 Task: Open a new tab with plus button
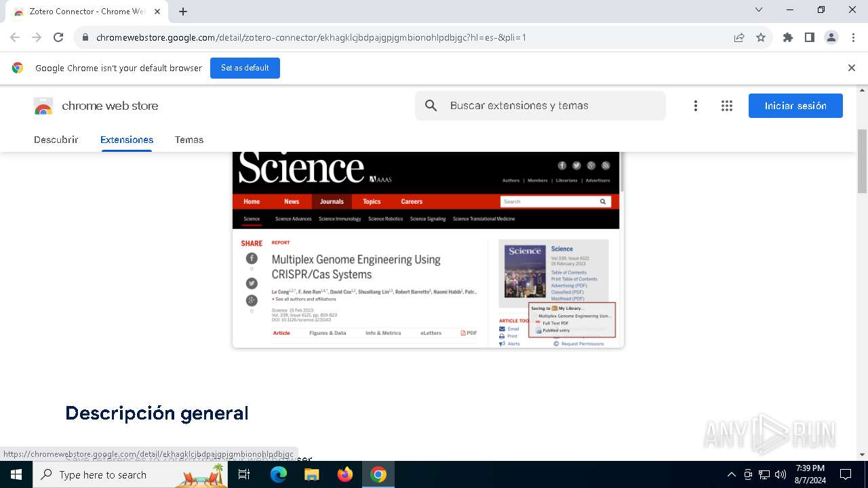tap(183, 12)
